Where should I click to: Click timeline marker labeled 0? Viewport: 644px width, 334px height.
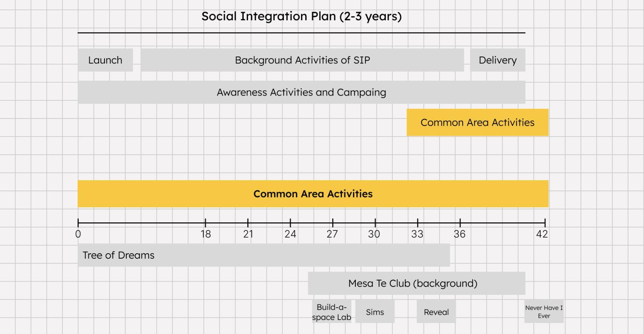[78, 234]
